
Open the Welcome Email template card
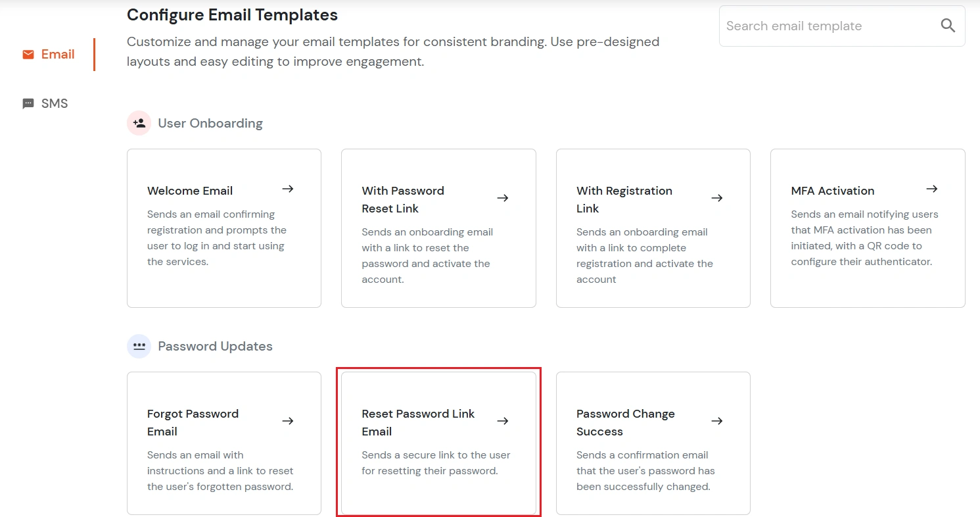pos(223,228)
